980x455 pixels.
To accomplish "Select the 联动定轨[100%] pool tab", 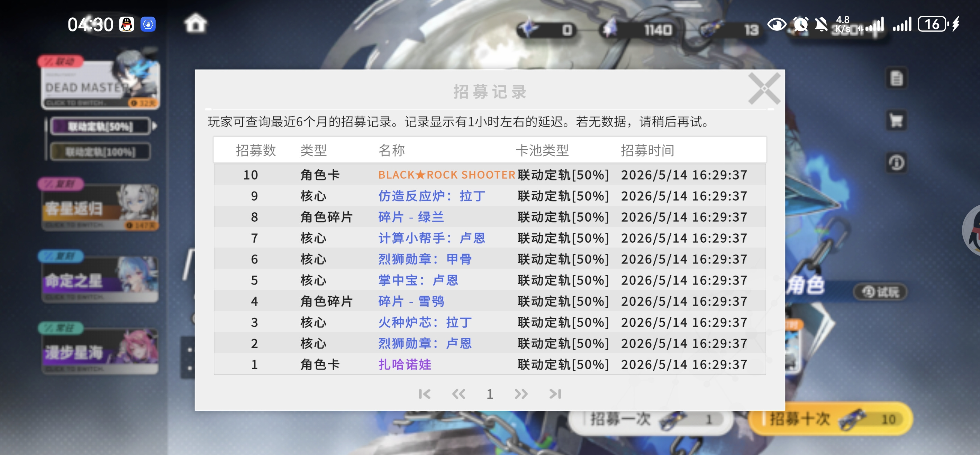I will [100, 152].
